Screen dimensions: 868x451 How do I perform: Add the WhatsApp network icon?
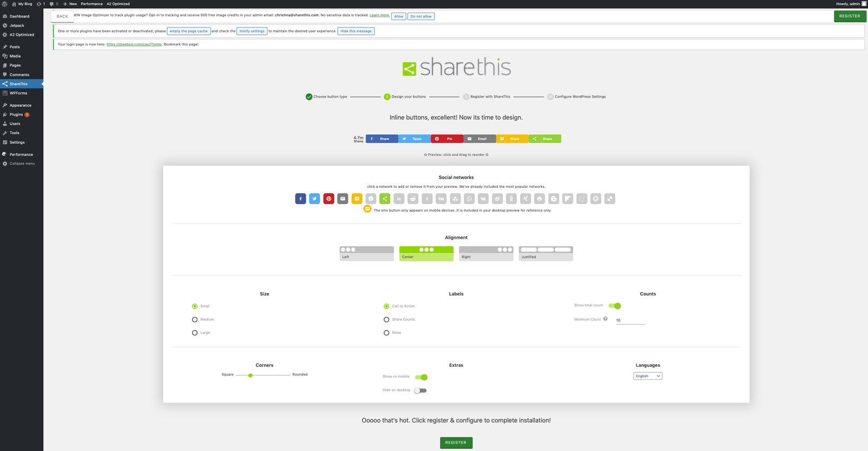(469, 199)
